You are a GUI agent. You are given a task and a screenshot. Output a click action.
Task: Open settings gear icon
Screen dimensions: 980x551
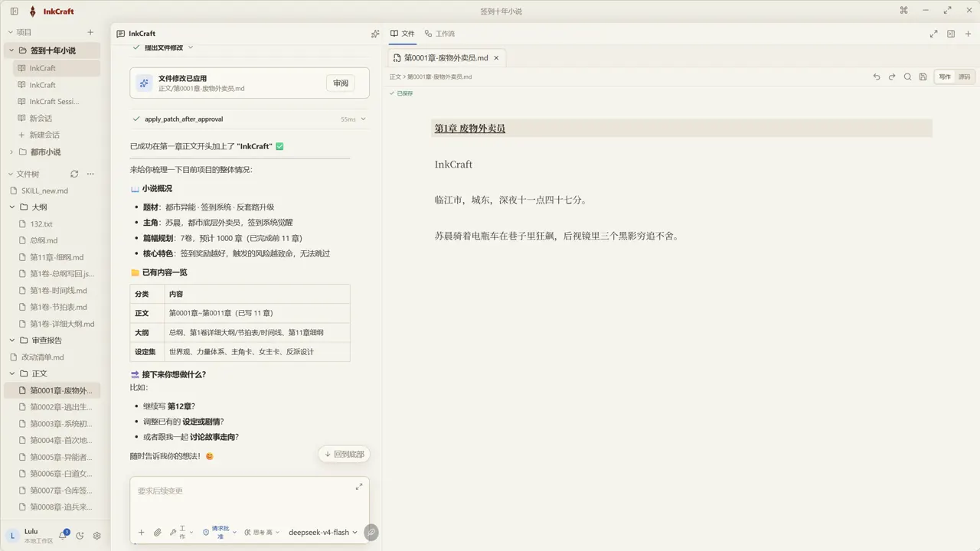point(97,536)
